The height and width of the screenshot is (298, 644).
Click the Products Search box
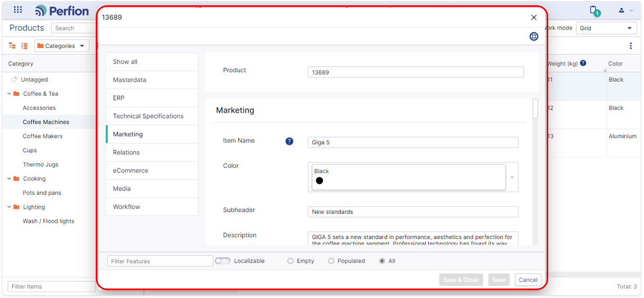point(74,28)
